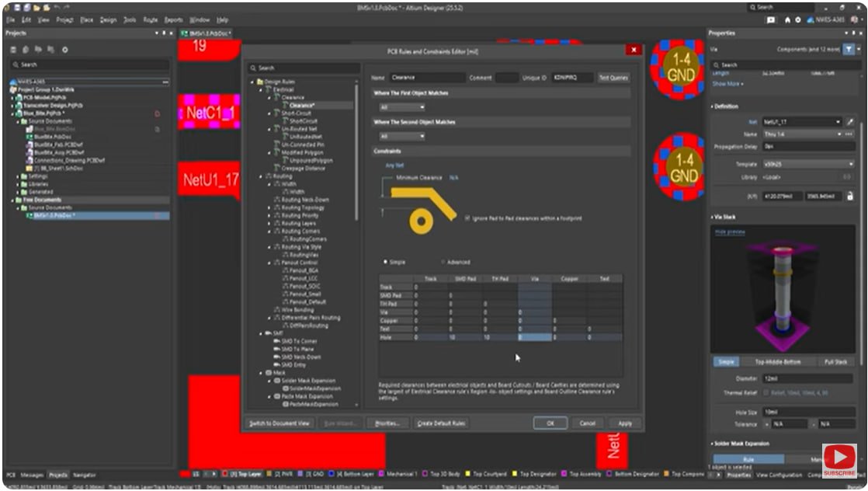
Task: Toggle the Thermal Relief checkbox
Action: (x=766, y=392)
